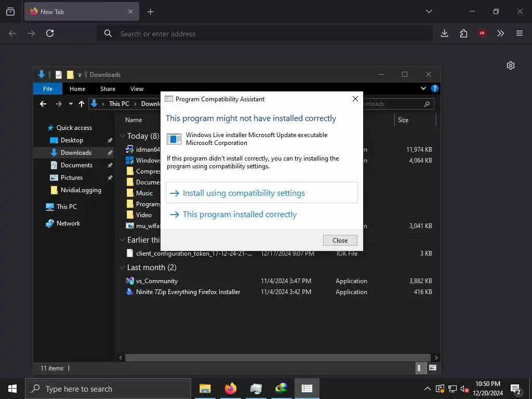The image size is (532, 399).
Task: Select Desktop in navigation pane
Action: [x=72, y=140]
